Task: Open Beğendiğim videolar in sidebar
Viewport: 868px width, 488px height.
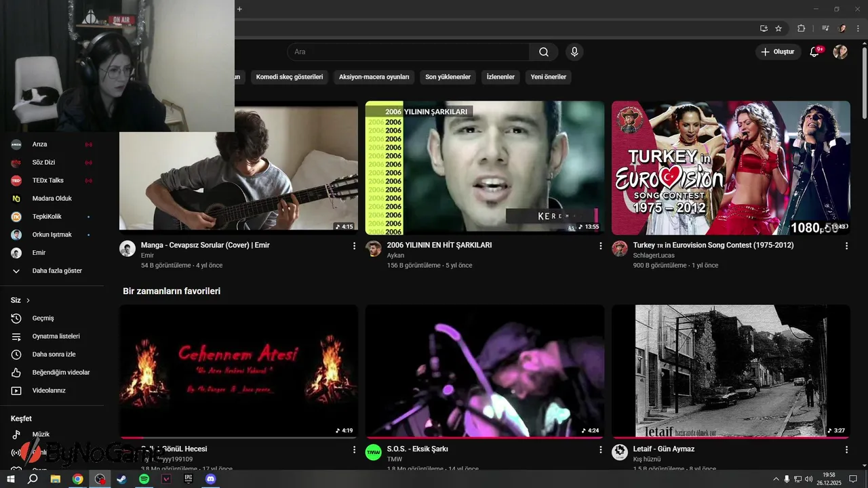Action: coord(52,372)
